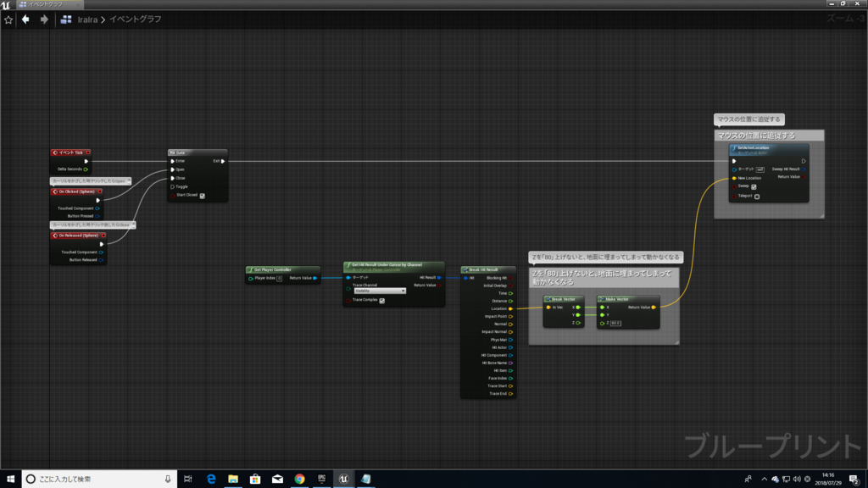Click Get Player Controller Return Value pin
The height and width of the screenshot is (488, 868).
point(315,278)
